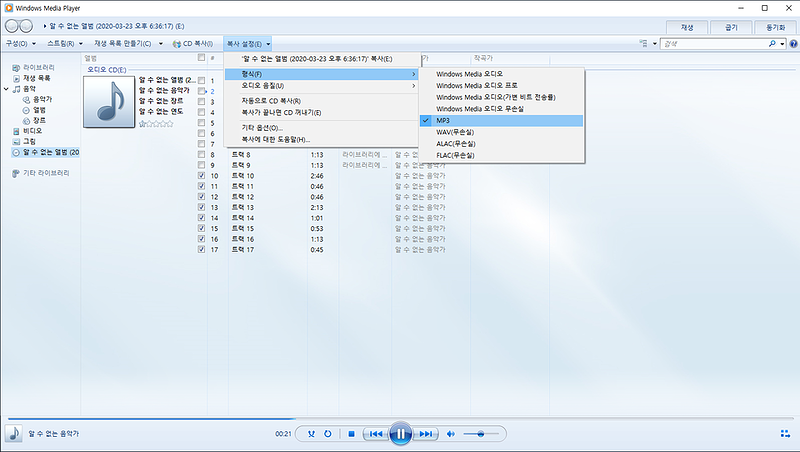Open the 구성(O) dropdown menu

pyautogui.click(x=21, y=44)
